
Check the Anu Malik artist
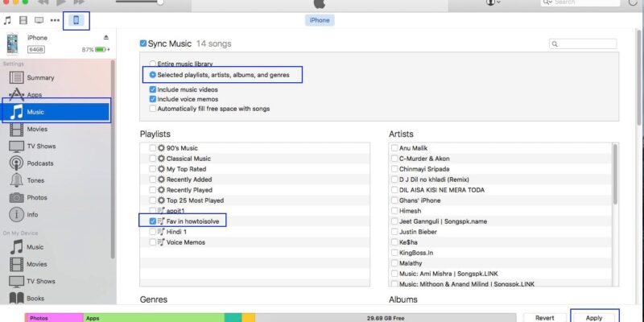(394, 148)
